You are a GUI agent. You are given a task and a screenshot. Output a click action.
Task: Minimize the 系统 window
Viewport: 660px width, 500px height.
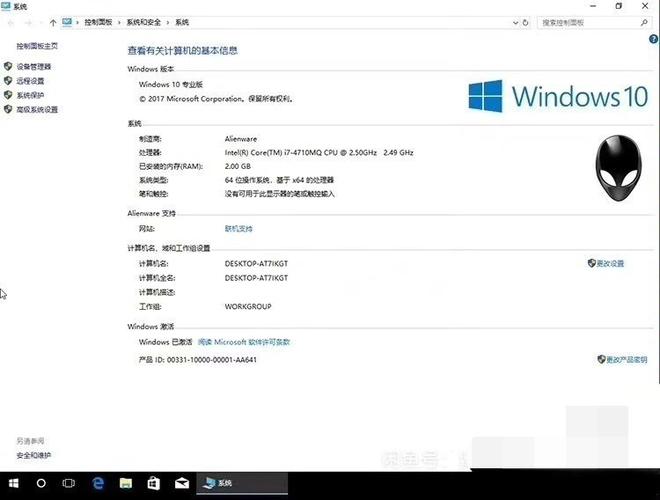[x=593, y=6]
